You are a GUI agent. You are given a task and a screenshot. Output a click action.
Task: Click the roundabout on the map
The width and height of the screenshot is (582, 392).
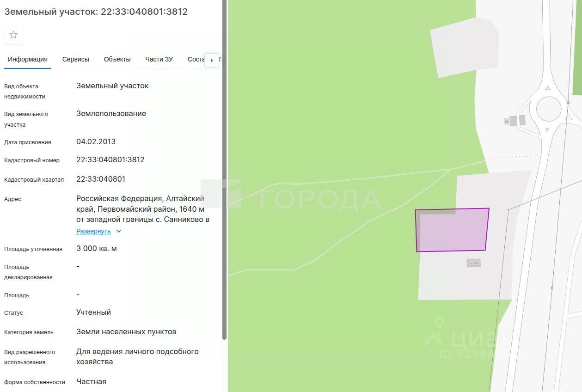coord(549,109)
